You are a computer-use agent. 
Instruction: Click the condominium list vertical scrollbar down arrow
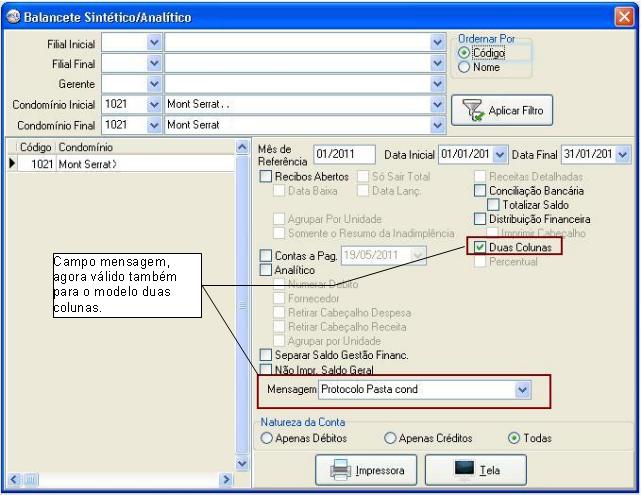[x=241, y=463]
